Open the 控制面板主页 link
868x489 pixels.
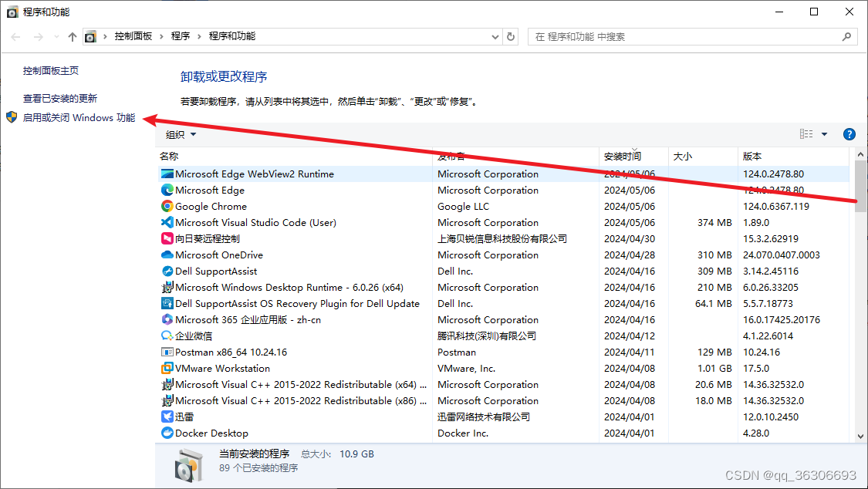(x=50, y=71)
